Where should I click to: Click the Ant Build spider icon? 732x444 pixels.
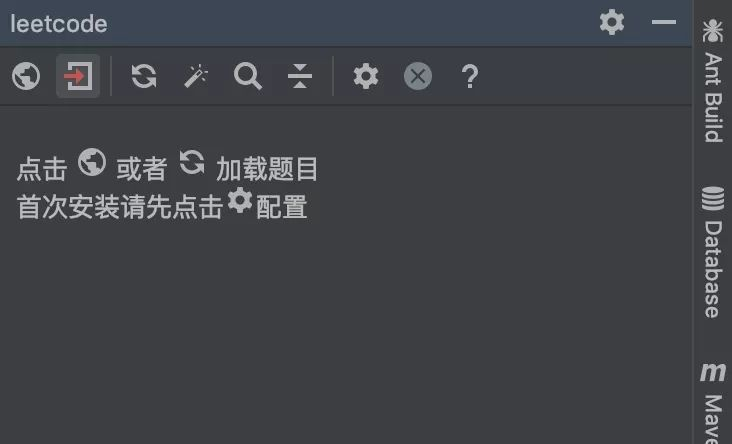pos(713,30)
